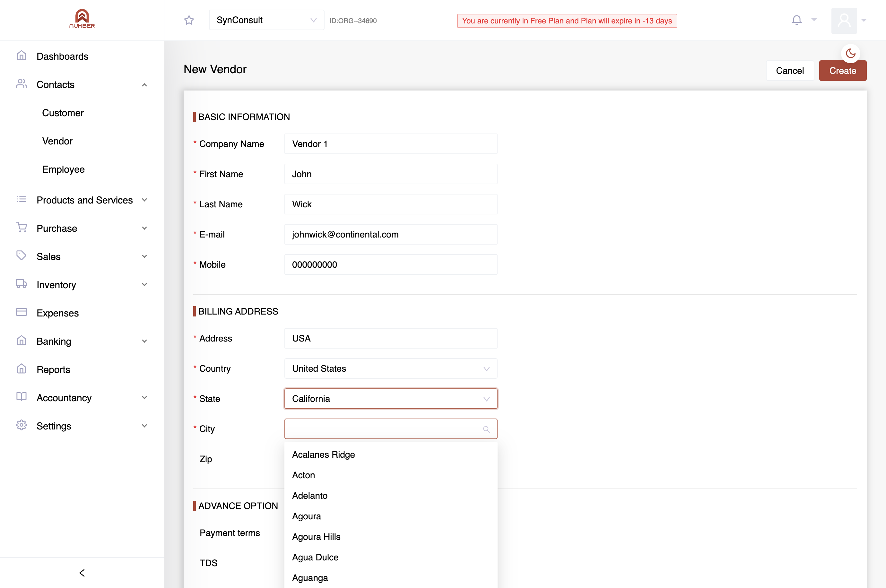Image resolution: width=886 pixels, height=588 pixels.
Task: Expand the notifications dropdown arrow
Action: coord(814,20)
